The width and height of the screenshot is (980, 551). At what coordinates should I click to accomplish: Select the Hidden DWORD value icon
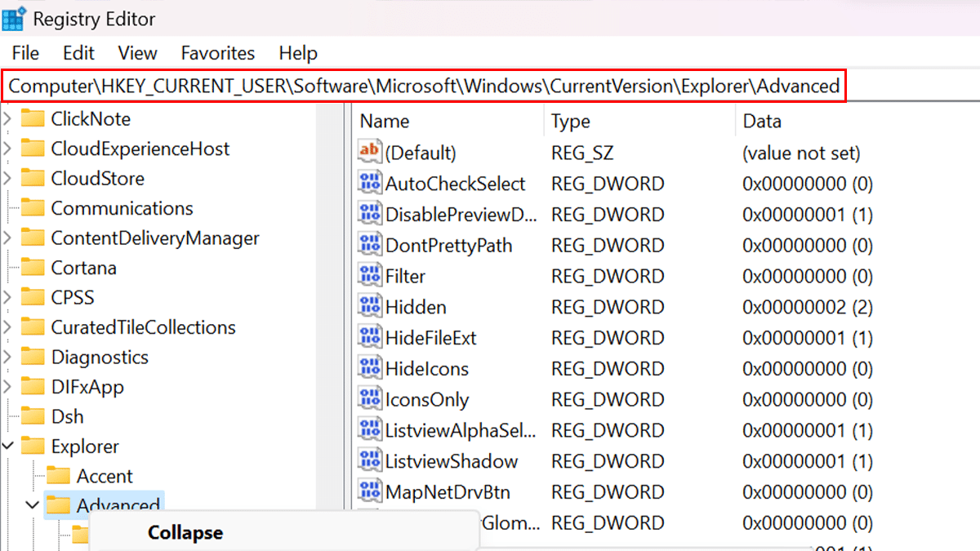pos(370,307)
